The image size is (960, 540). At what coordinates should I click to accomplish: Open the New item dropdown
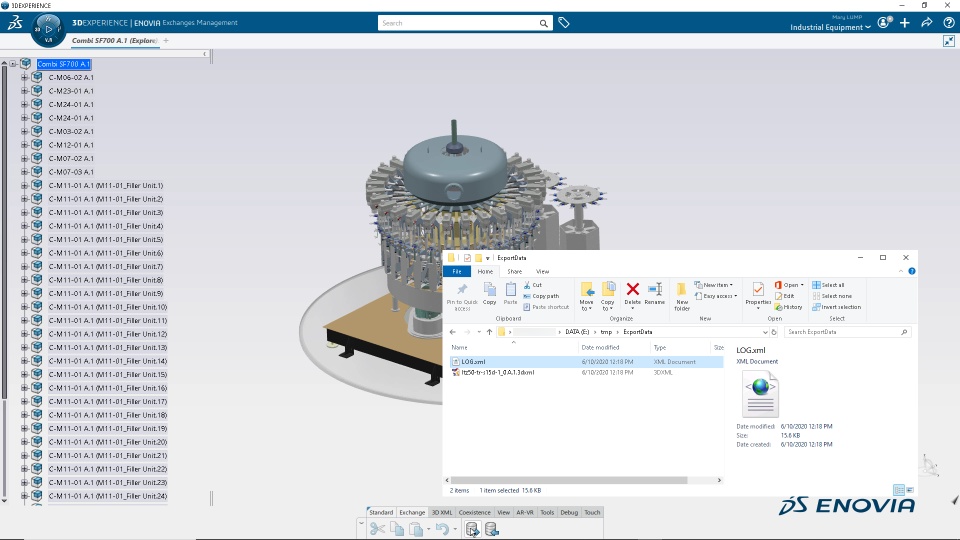click(x=714, y=285)
